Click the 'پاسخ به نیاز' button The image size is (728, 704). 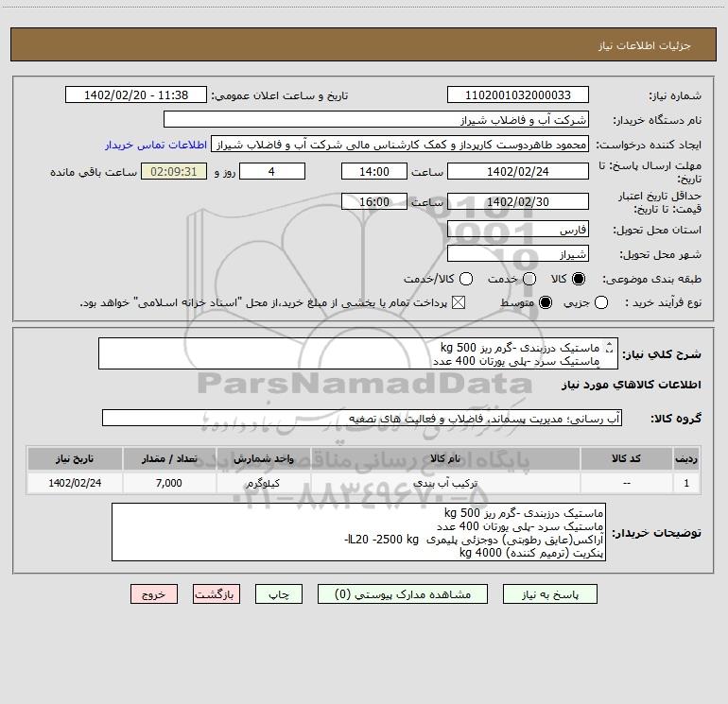point(549,594)
